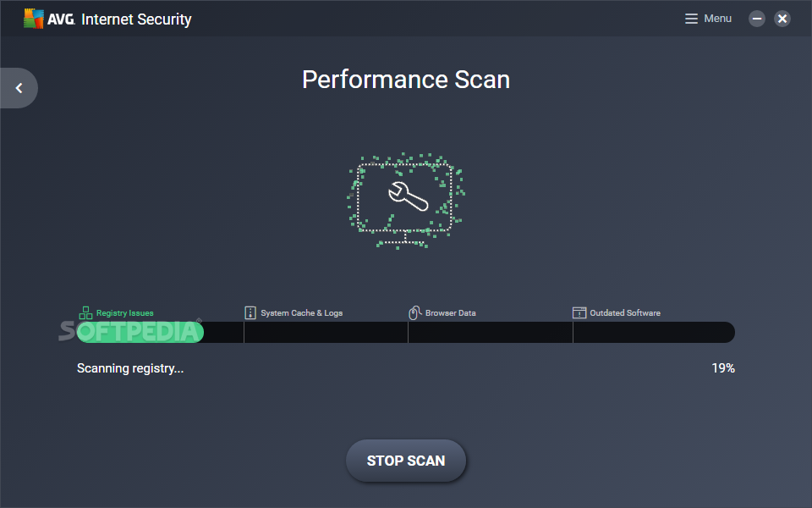The height and width of the screenshot is (508, 812).
Task: Click the Performance Scan heading
Action: click(x=406, y=80)
